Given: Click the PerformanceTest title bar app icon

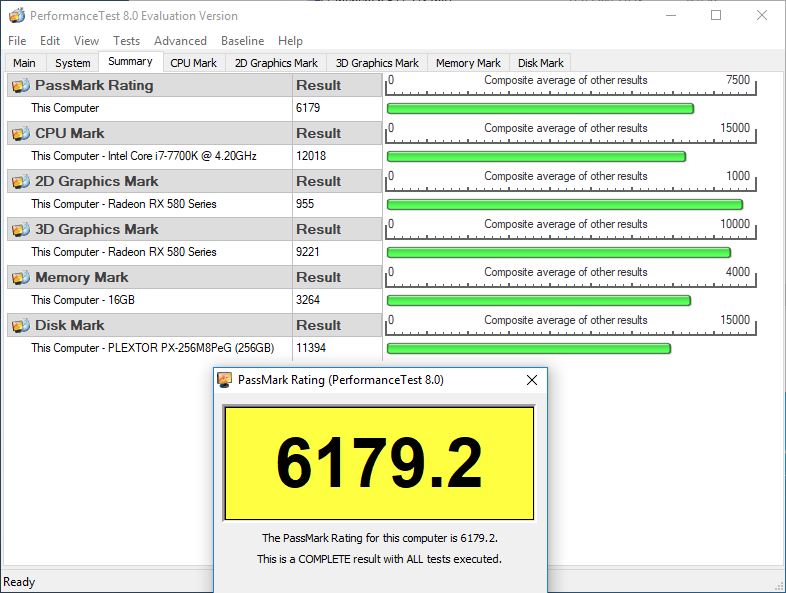Looking at the screenshot, I should [16, 16].
